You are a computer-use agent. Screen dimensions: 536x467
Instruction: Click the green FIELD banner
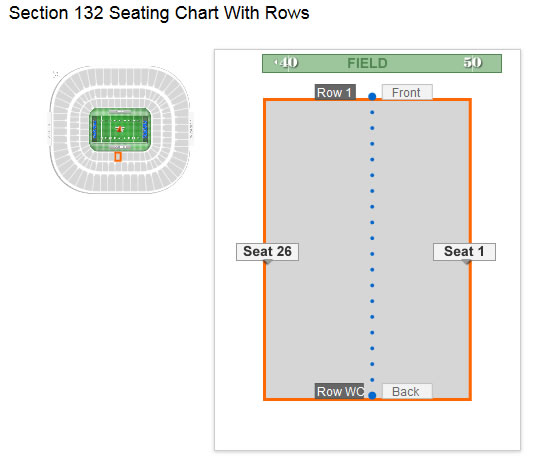(382, 63)
